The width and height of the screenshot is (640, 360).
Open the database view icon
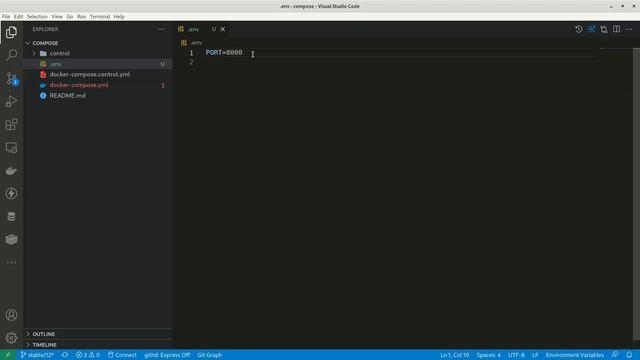click(11, 216)
